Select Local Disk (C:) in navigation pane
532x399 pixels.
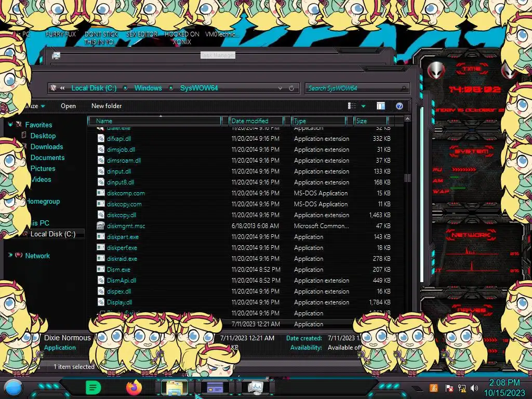click(x=53, y=234)
